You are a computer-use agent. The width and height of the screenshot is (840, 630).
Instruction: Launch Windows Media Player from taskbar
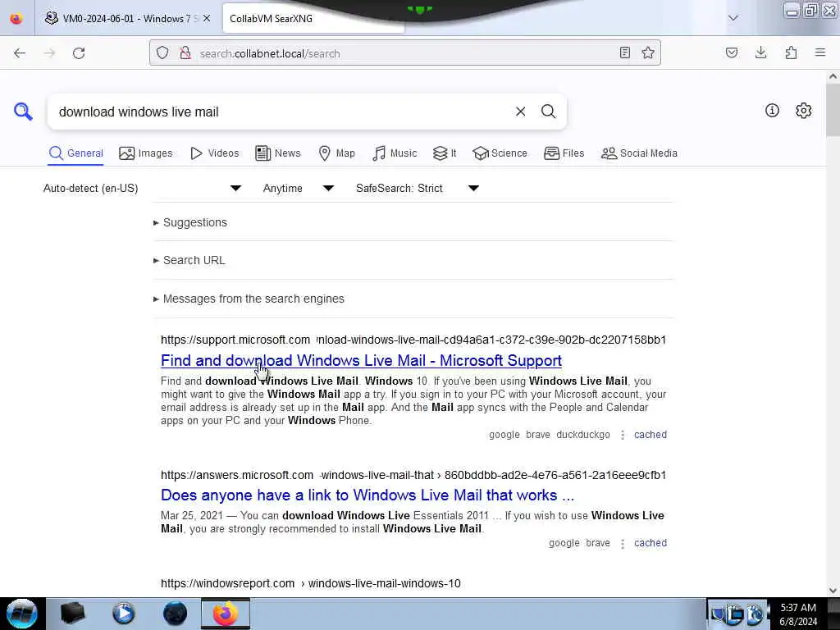pyautogui.click(x=123, y=614)
